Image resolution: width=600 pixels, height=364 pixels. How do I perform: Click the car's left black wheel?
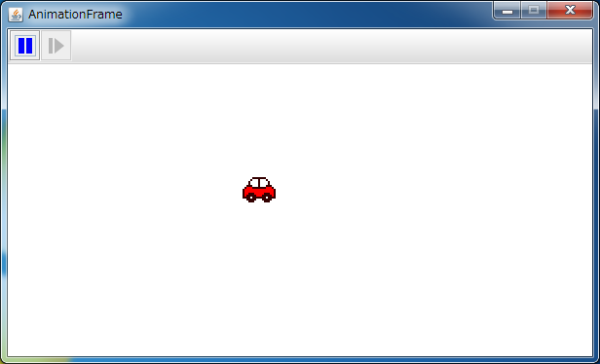point(251,198)
